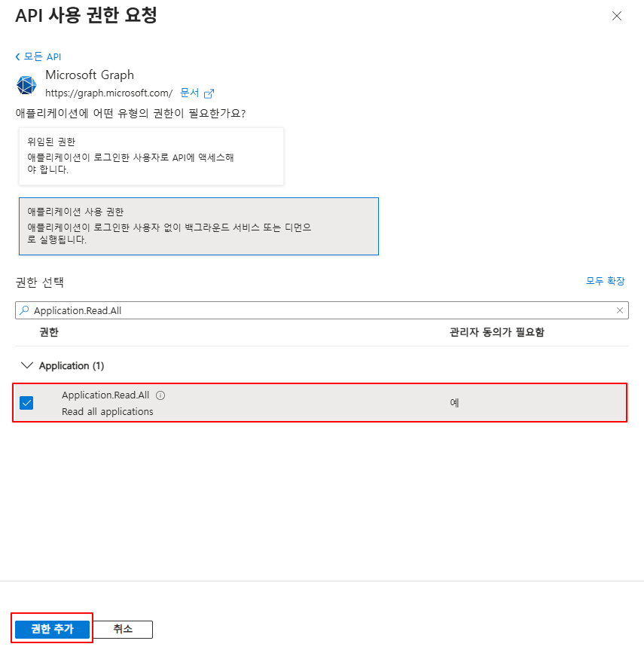Click the Application (1) group label

point(72,365)
